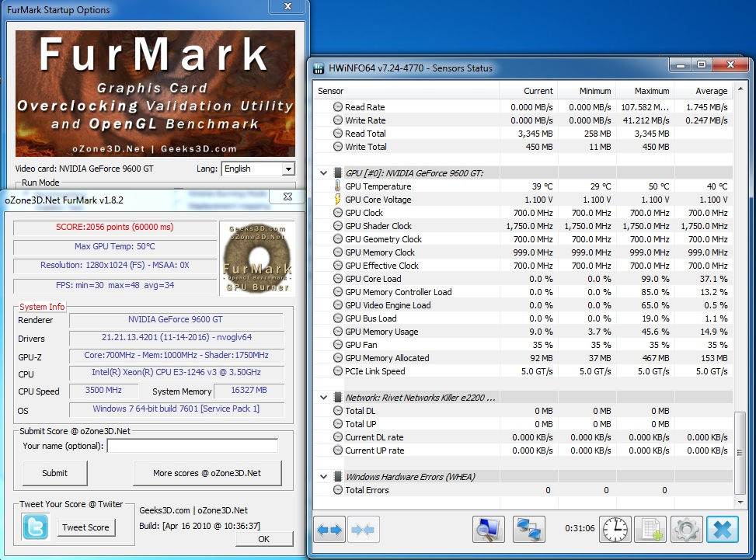This screenshot has height=560, width=756.
Task: Select the GPU Memory Allocated row label
Action: (x=387, y=357)
